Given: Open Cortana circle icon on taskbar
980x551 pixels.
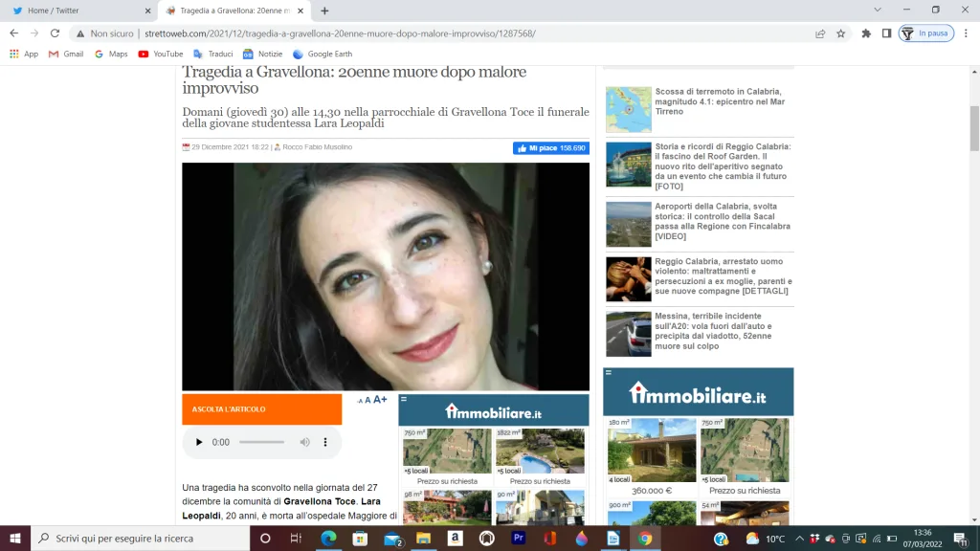Looking at the screenshot, I should (265, 538).
